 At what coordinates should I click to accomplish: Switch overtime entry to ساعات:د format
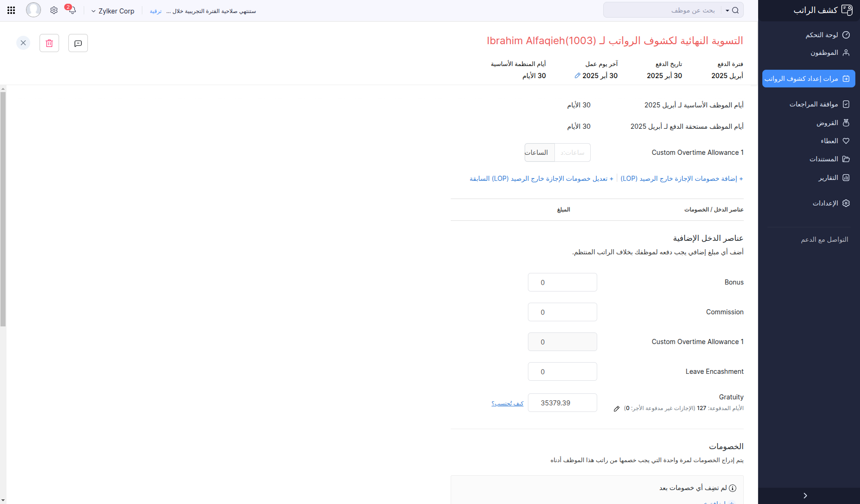572,152
